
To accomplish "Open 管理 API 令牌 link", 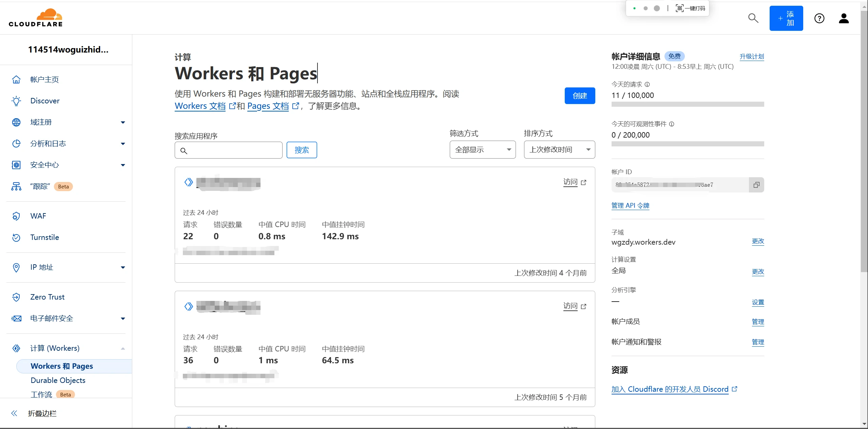I will [x=630, y=206].
